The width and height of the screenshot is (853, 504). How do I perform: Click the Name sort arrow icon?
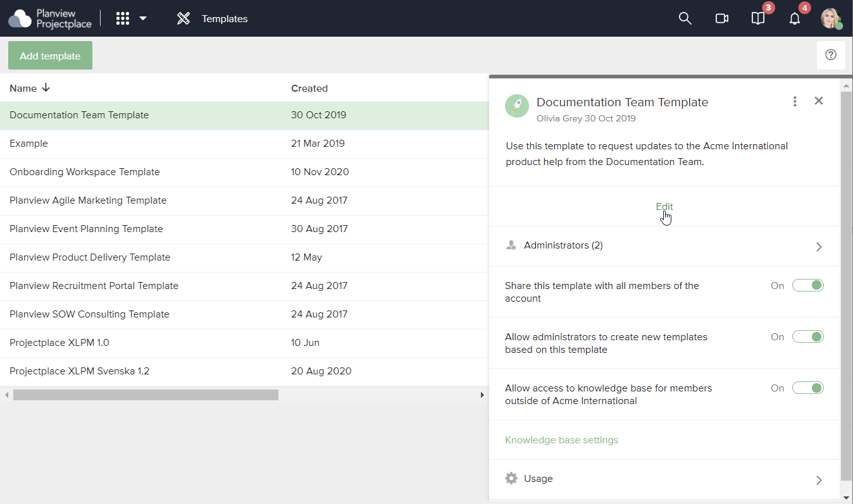point(46,88)
